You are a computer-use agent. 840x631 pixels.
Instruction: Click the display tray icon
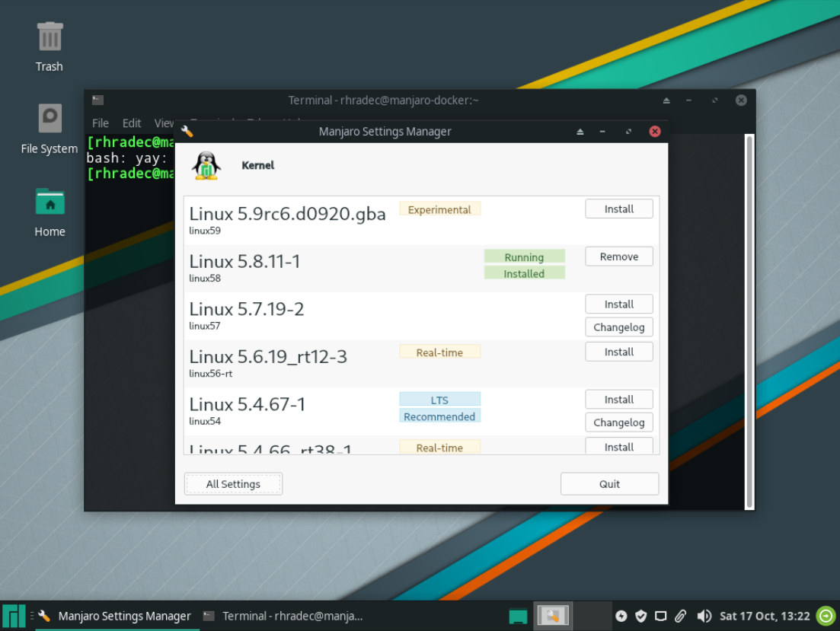click(x=660, y=616)
